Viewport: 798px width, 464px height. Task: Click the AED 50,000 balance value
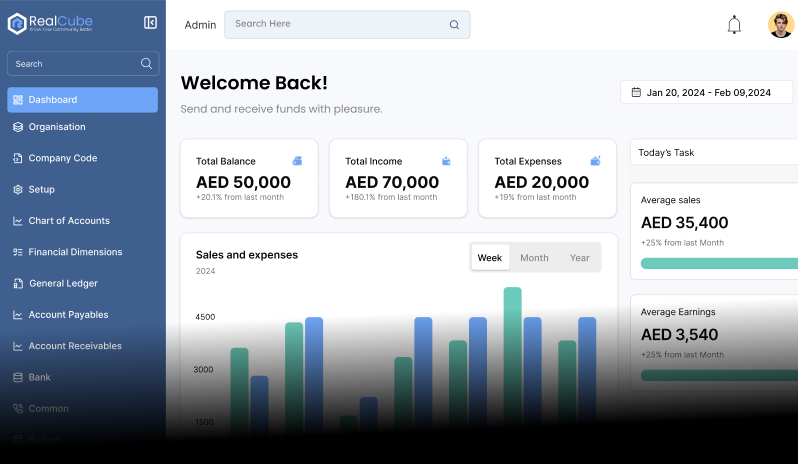click(243, 182)
